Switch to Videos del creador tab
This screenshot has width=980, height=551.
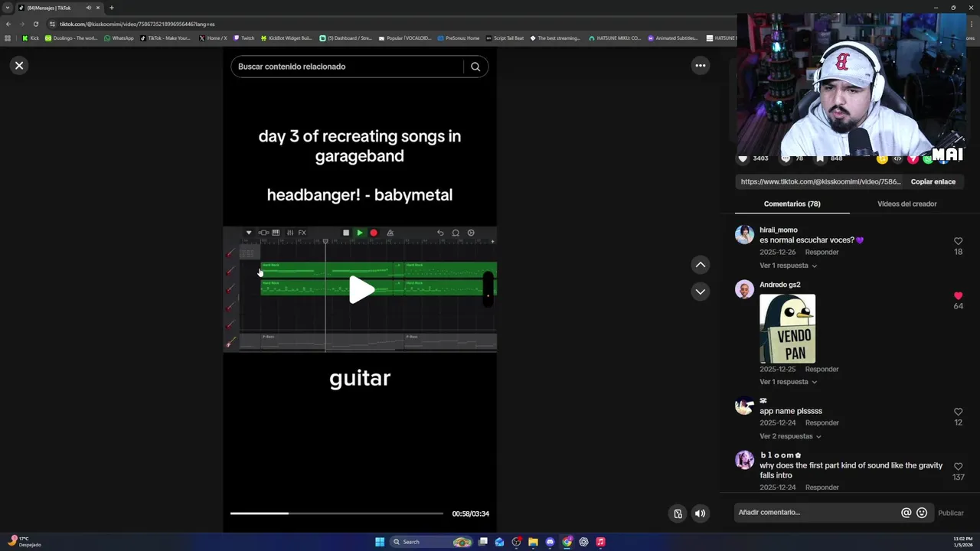point(906,204)
